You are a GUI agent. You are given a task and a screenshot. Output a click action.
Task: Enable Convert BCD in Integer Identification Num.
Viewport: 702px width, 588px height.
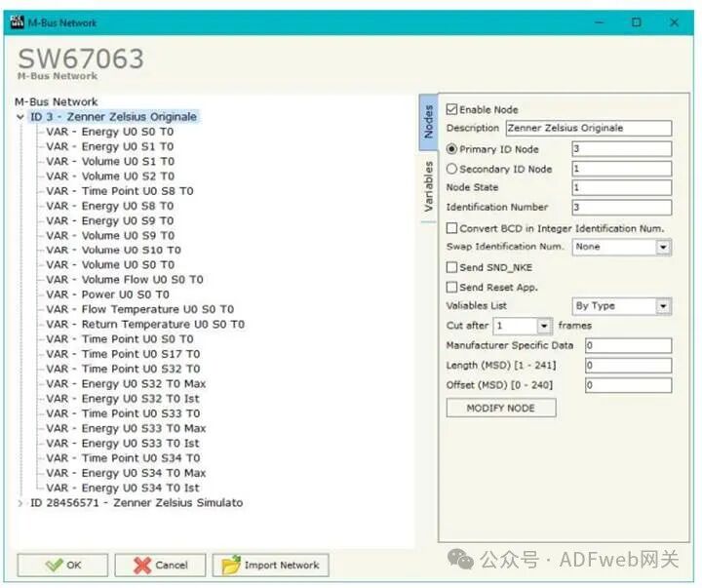click(452, 228)
